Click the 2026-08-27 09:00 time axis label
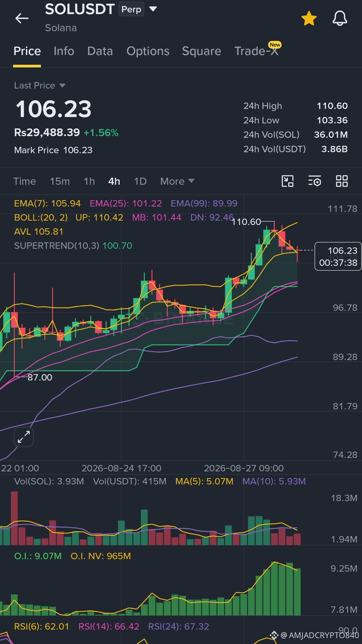The width and height of the screenshot is (362, 644). tap(244, 468)
